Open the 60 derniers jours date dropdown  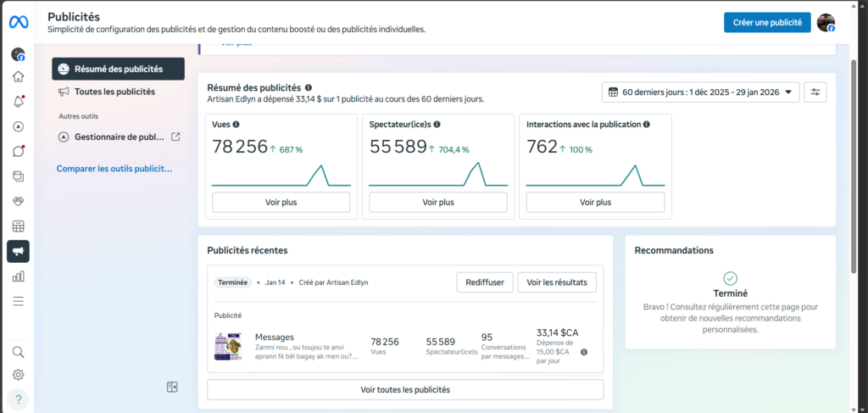(x=700, y=92)
